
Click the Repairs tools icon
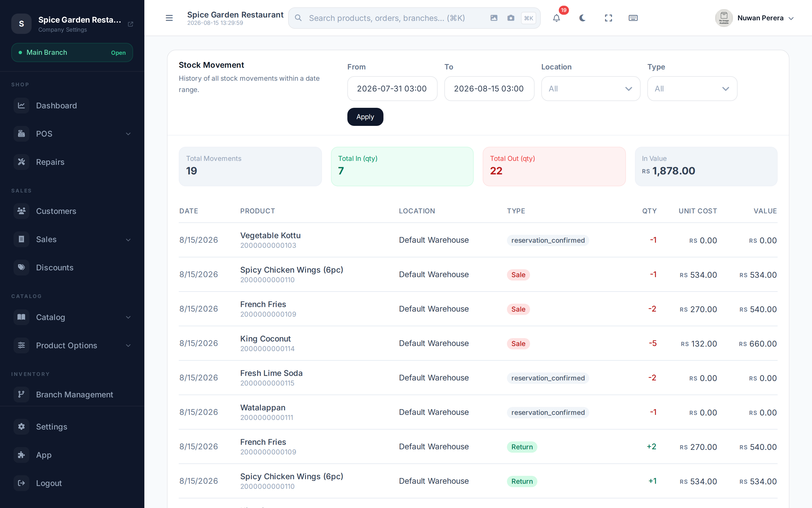click(x=21, y=162)
